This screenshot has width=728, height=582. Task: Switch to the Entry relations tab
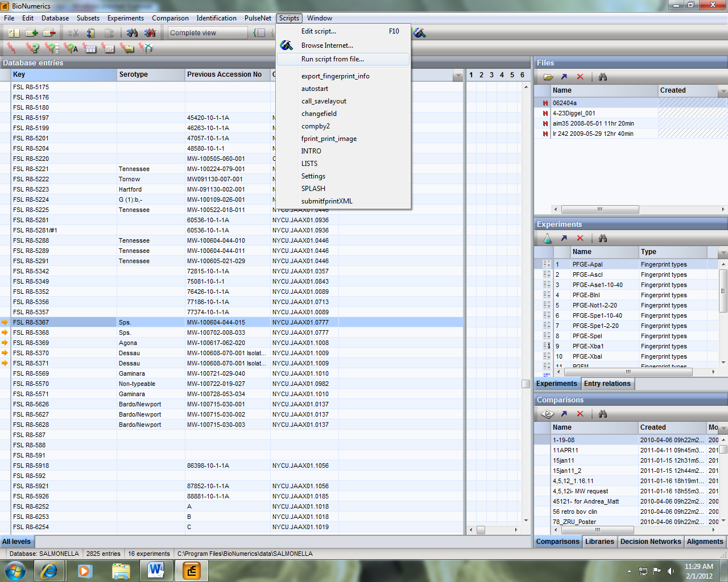607,384
